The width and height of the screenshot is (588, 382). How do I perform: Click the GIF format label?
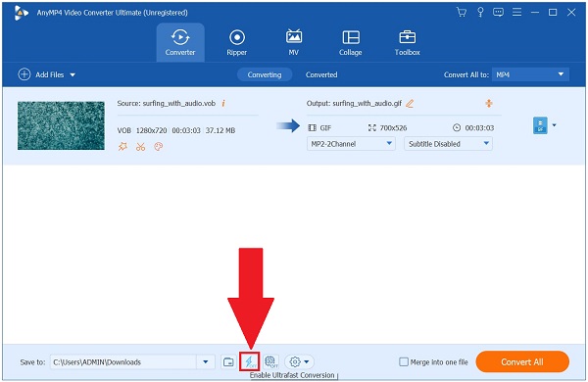(325, 128)
